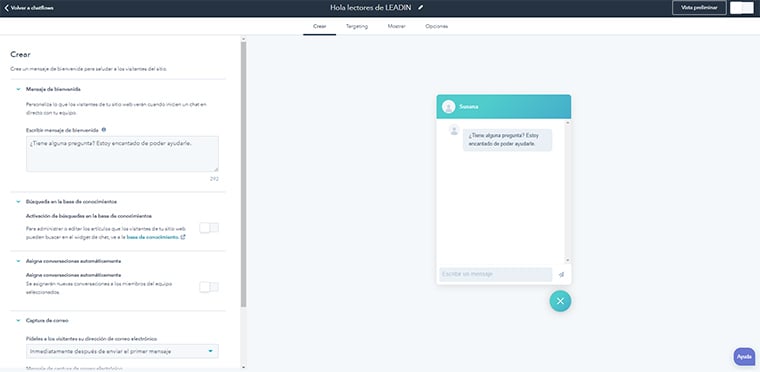Open the base de conocimiento link

tap(153, 237)
